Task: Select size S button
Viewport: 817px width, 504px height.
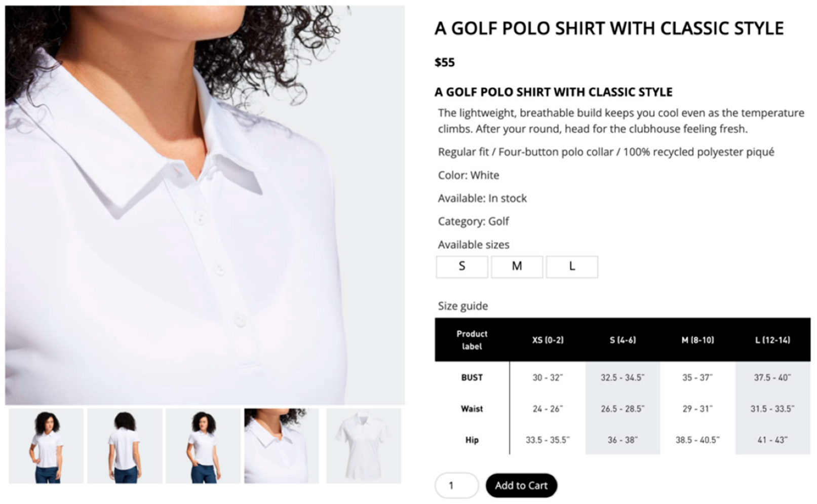Action: click(x=461, y=266)
